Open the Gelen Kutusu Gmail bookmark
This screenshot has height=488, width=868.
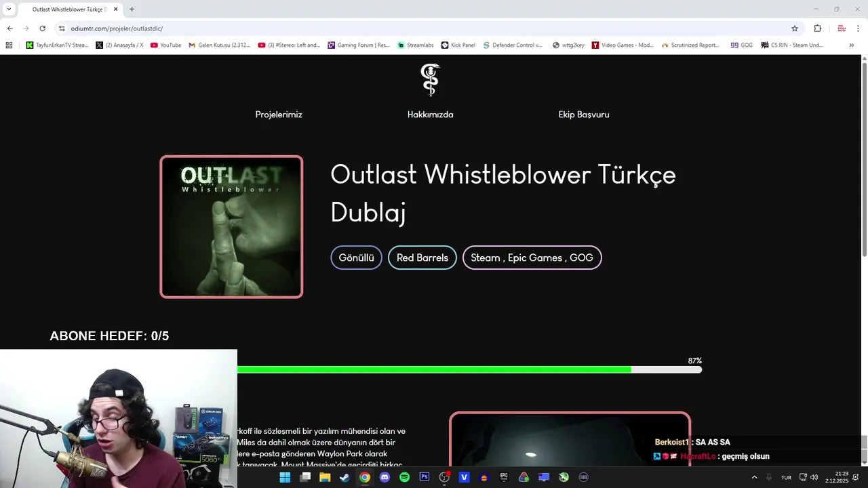point(219,45)
